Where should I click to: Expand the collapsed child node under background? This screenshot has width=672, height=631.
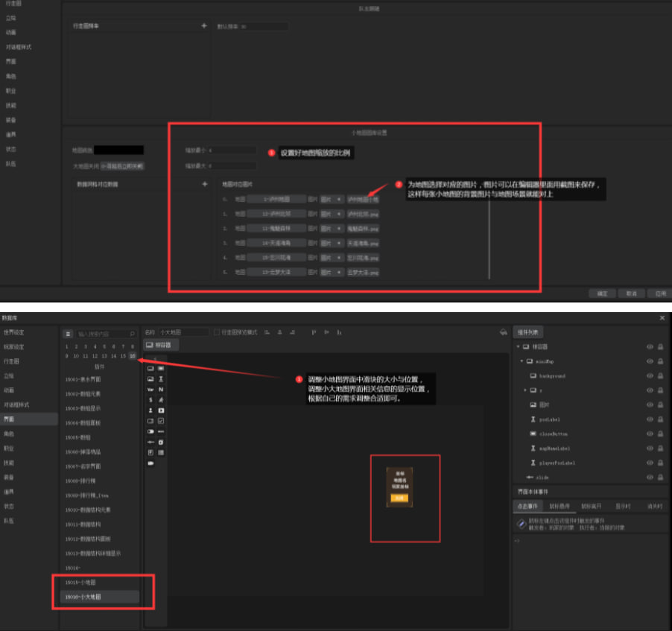point(525,390)
